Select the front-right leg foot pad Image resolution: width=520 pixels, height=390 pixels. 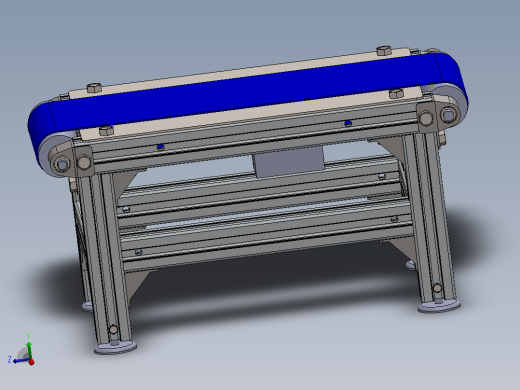pyautogui.click(x=439, y=306)
